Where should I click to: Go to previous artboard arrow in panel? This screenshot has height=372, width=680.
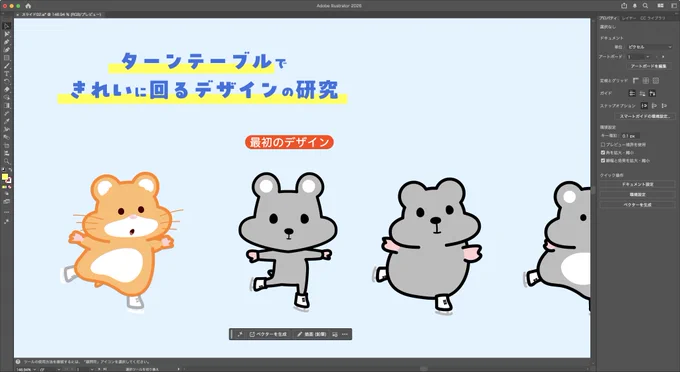click(657, 57)
